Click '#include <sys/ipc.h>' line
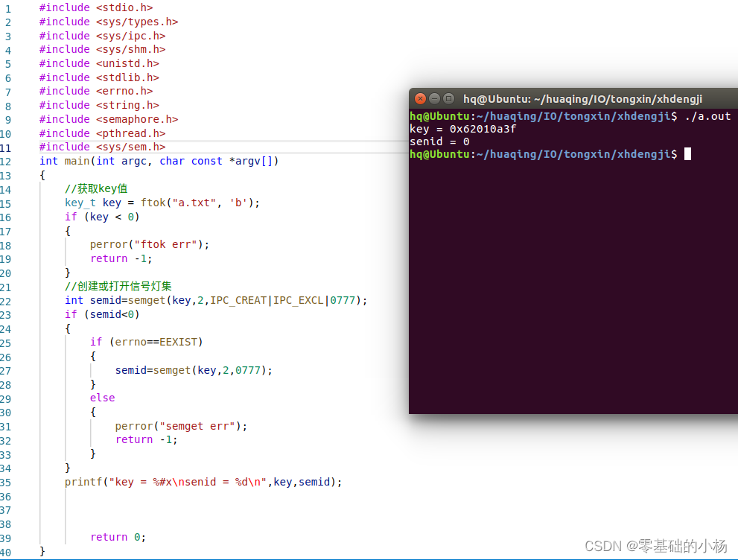738x560 pixels. (103, 36)
